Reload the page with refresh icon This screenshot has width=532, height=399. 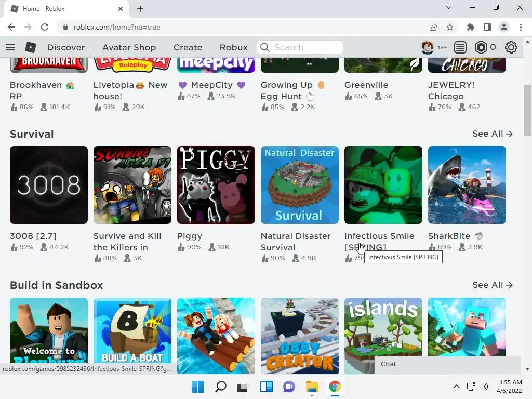(45, 27)
